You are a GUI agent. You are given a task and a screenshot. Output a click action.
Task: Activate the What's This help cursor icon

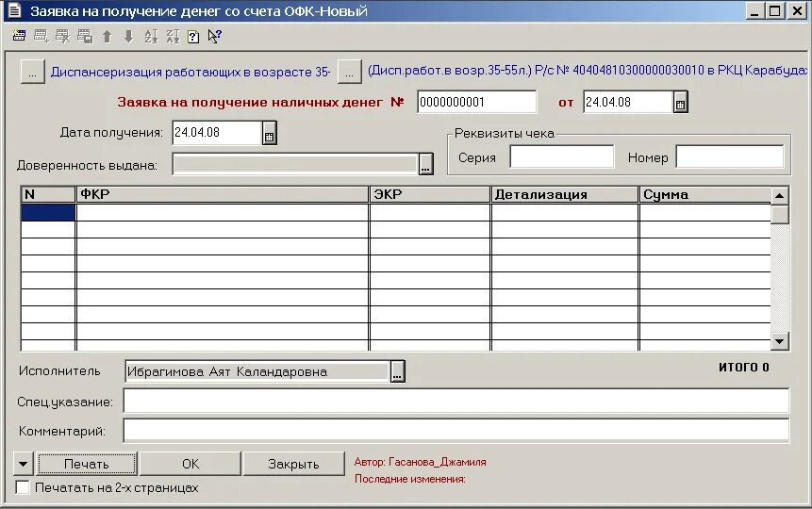click(214, 36)
